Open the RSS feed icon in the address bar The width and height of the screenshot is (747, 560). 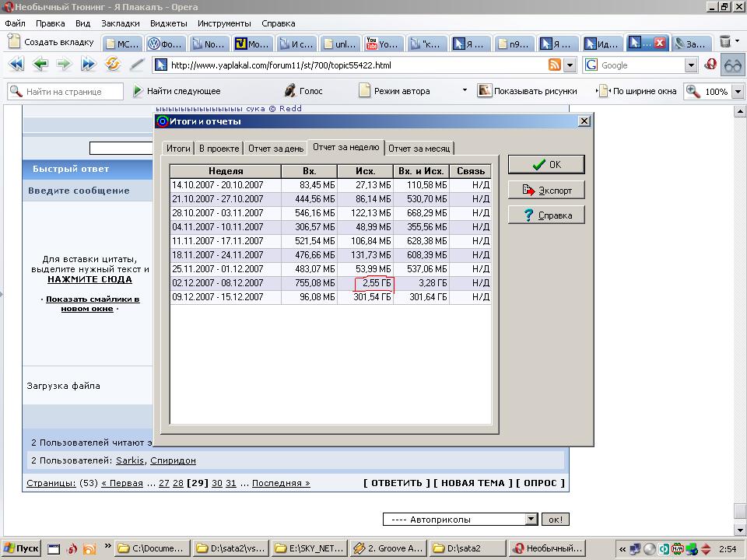[555, 65]
